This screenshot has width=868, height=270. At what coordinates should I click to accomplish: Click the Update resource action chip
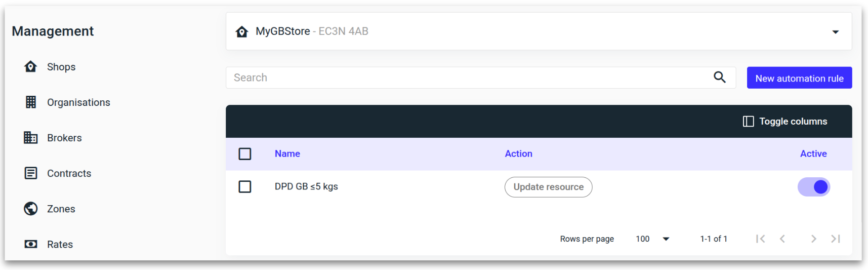point(548,187)
